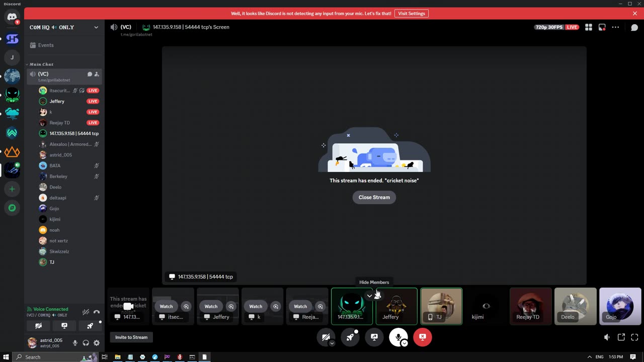Select Berkeley in voice member list
The width and height of the screenshot is (644, 362).
click(69, 176)
